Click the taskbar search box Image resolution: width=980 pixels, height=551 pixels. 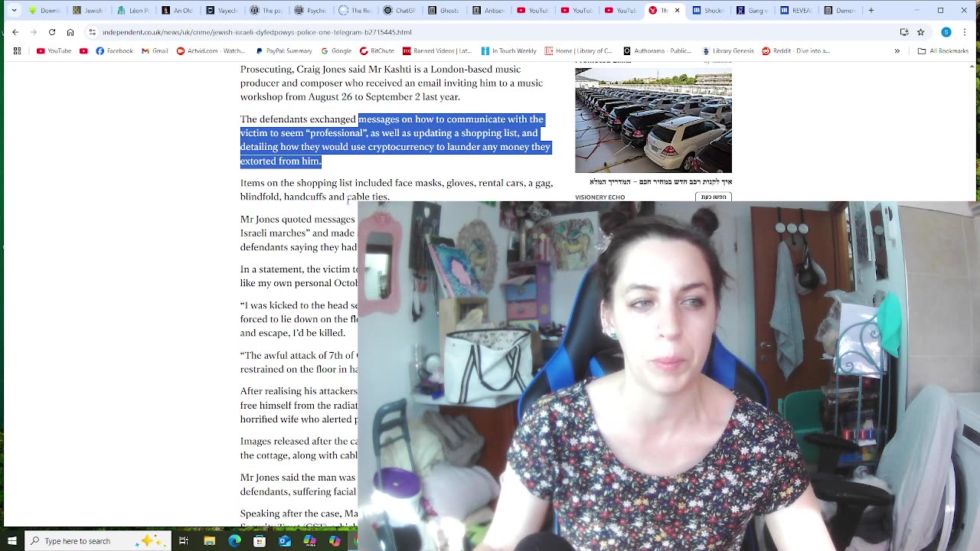pyautogui.click(x=98, y=541)
